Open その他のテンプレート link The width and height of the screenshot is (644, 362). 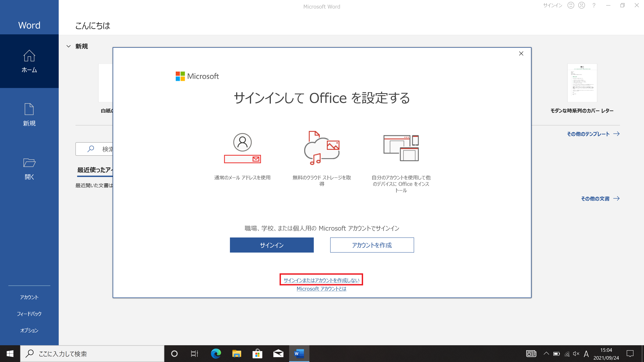pos(593,134)
